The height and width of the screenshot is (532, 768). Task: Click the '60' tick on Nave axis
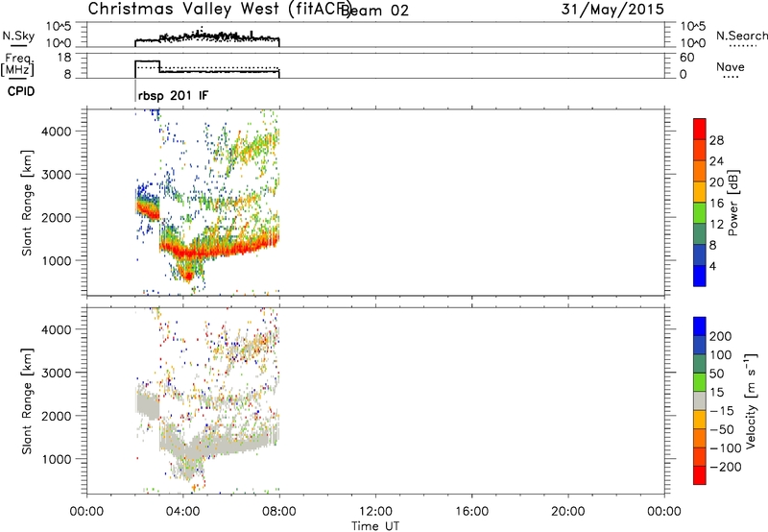686,58
